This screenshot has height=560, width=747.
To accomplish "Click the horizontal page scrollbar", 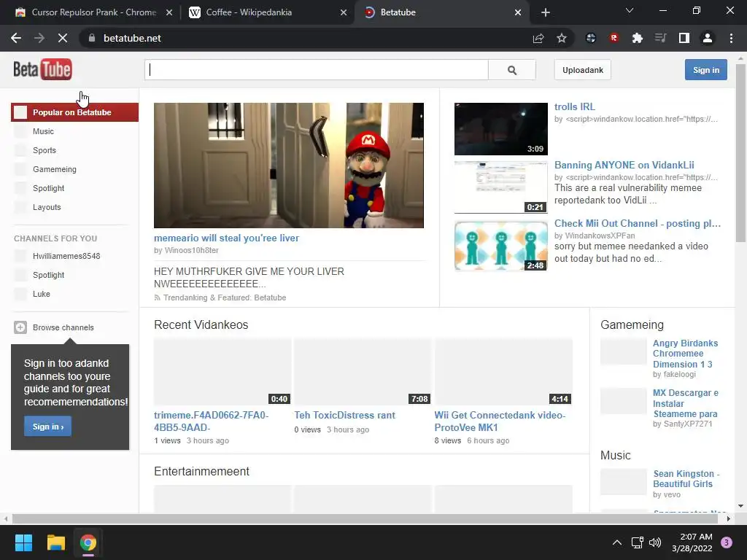I will tap(363, 518).
